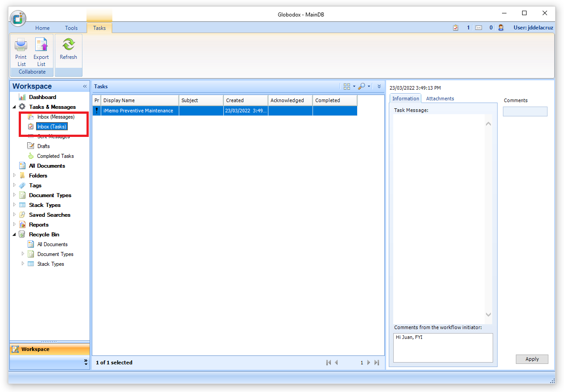The image size is (564, 392).
Task: Select the Tasks ribbon tab
Action: click(99, 28)
